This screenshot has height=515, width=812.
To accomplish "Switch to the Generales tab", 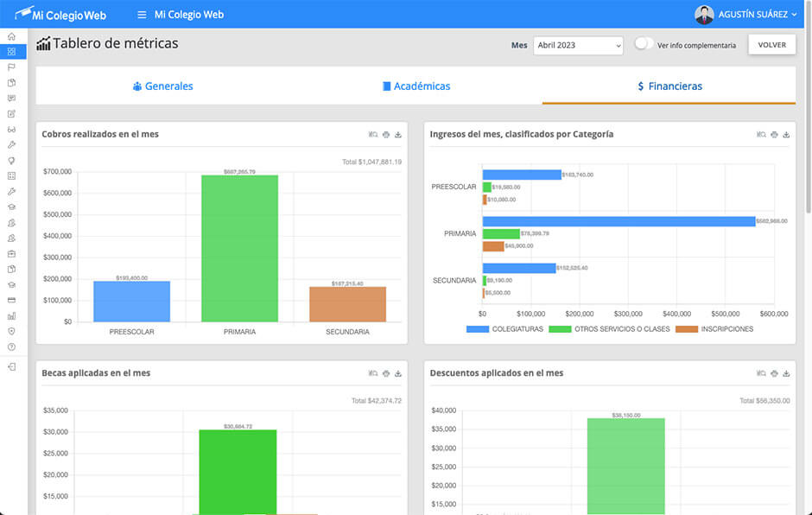I will 162,86.
